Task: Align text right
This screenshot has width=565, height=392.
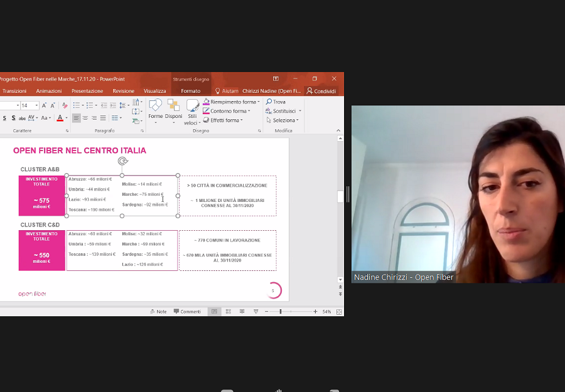Action: click(94, 118)
